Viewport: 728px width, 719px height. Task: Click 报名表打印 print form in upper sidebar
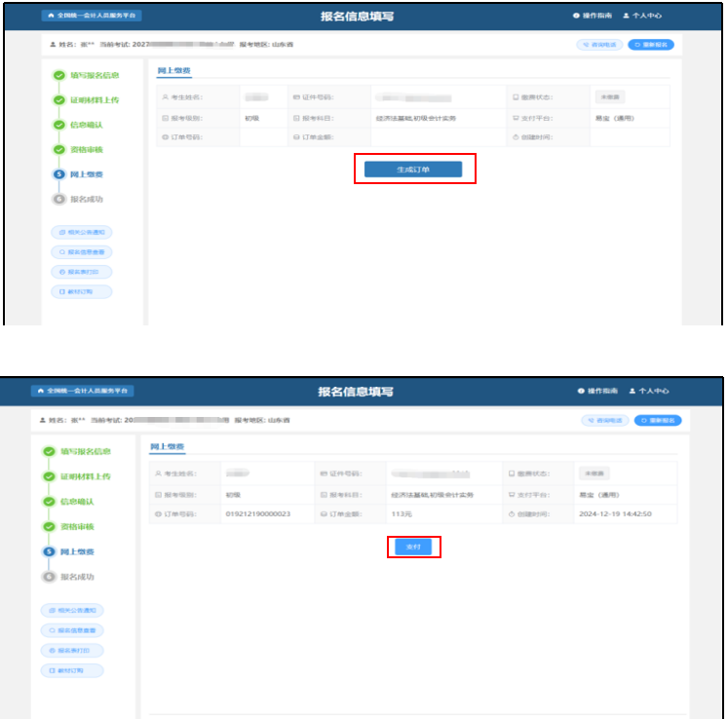tap(82, 272)
